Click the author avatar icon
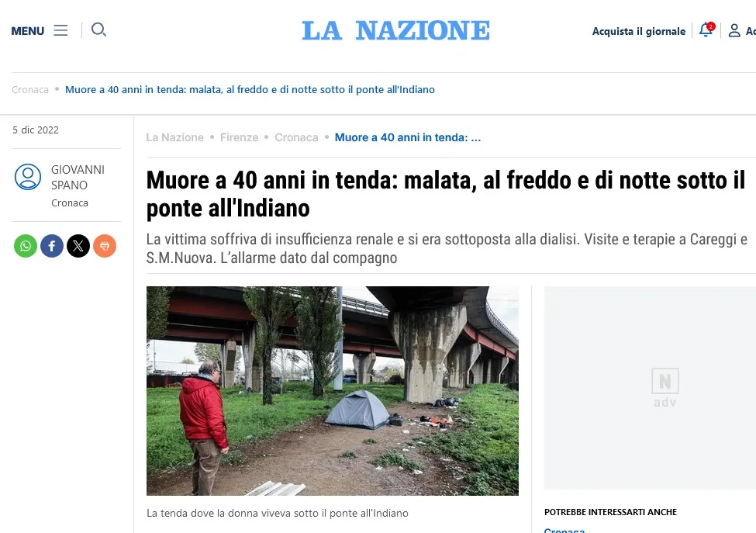Image resolution: width=756 pixels, height=533 pixels. (28, 177)
